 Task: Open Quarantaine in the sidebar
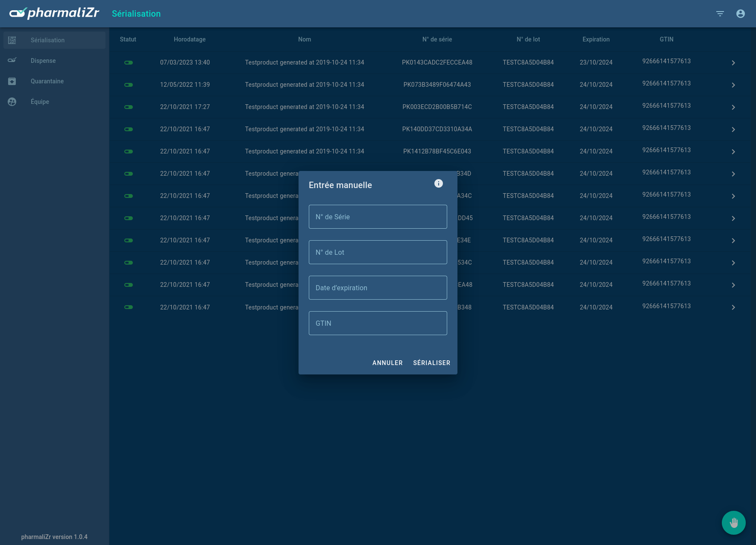click(x=54, y=81)
